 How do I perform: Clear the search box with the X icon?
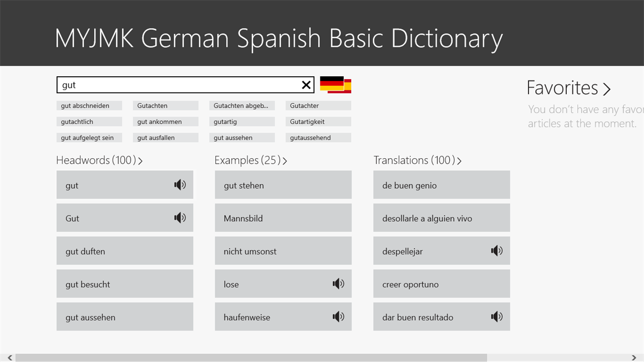pos(306,85)
